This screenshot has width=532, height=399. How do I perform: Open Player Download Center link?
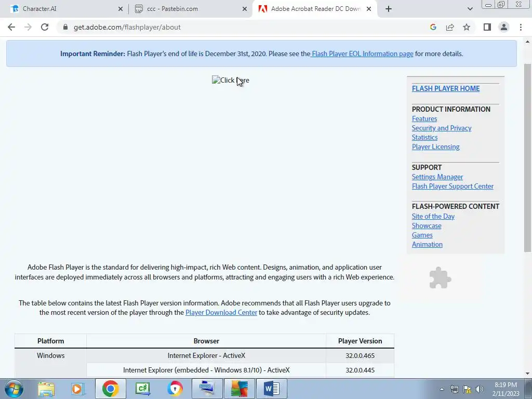(221, 312)
